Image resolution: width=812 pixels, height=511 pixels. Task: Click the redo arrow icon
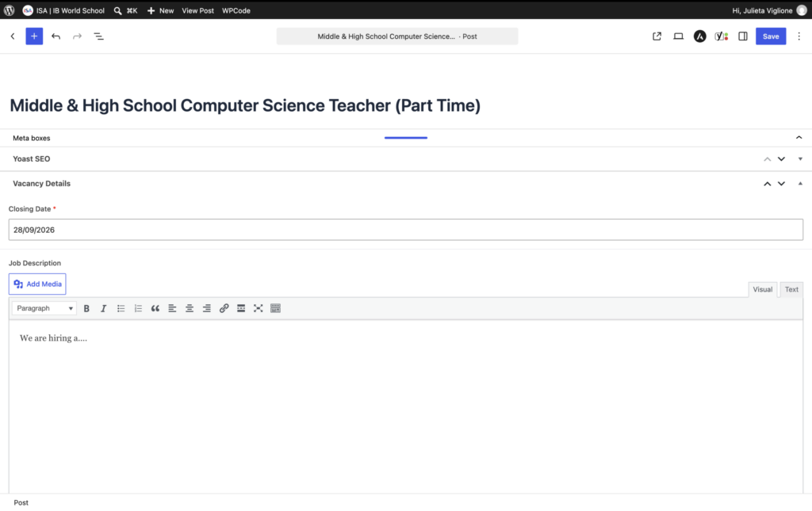[x=77, y=36]
